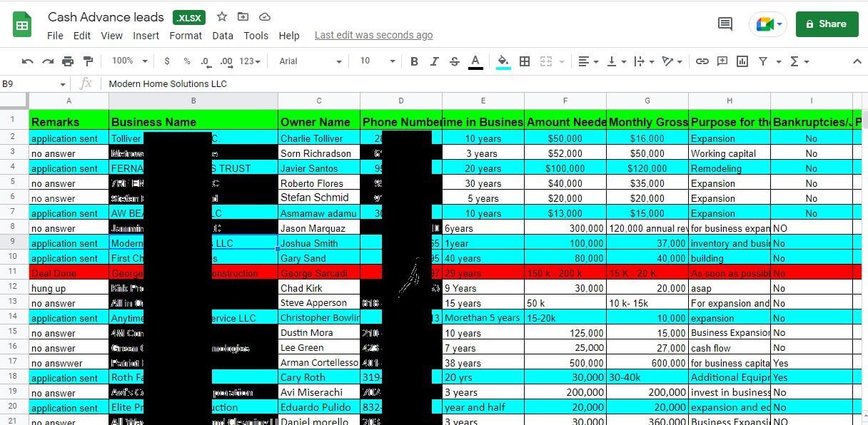Image resolution: width=868 pixels, height=425 pixels.
Task: Open the Arial font dropdown
Action: [x=311, y=61]
